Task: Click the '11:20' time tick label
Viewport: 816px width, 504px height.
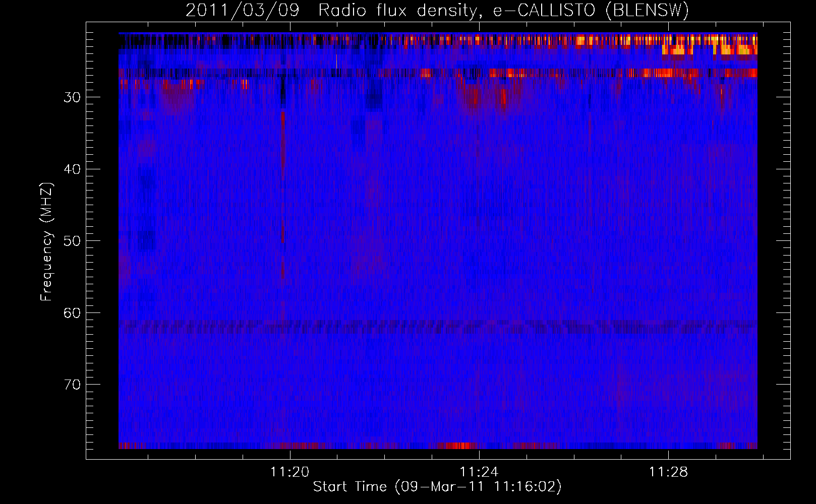Action: (x=289, y=472)
